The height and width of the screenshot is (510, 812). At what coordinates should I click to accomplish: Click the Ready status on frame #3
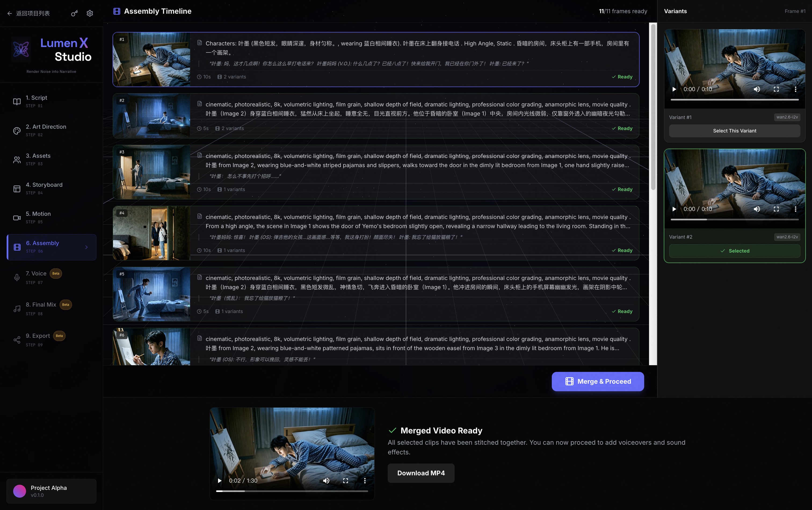622,189
